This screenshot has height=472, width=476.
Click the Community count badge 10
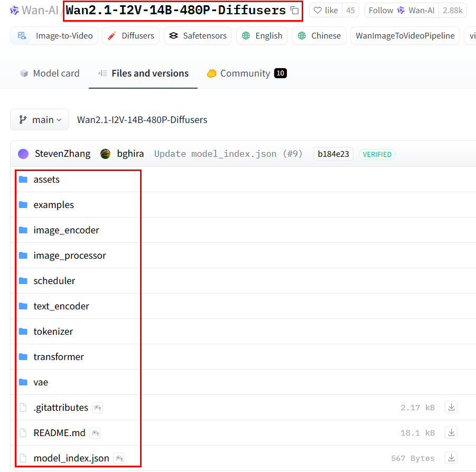pos(280,73)
